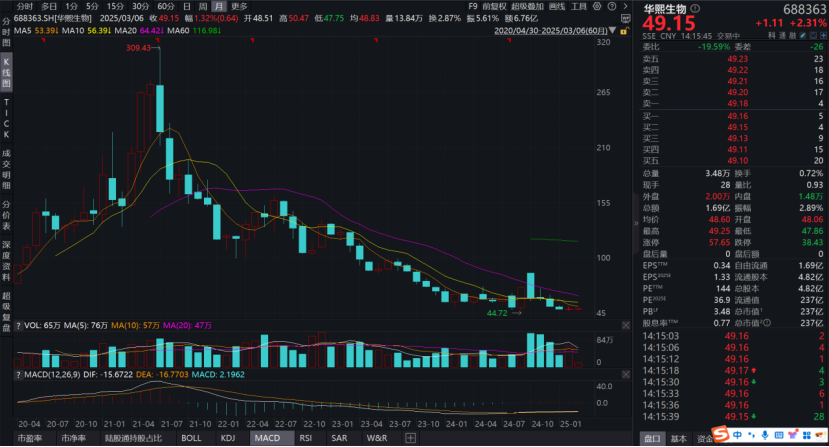Open Sogou toolbox grid icon
Viewport: 829px width, 447px height.
coord(806,435)
